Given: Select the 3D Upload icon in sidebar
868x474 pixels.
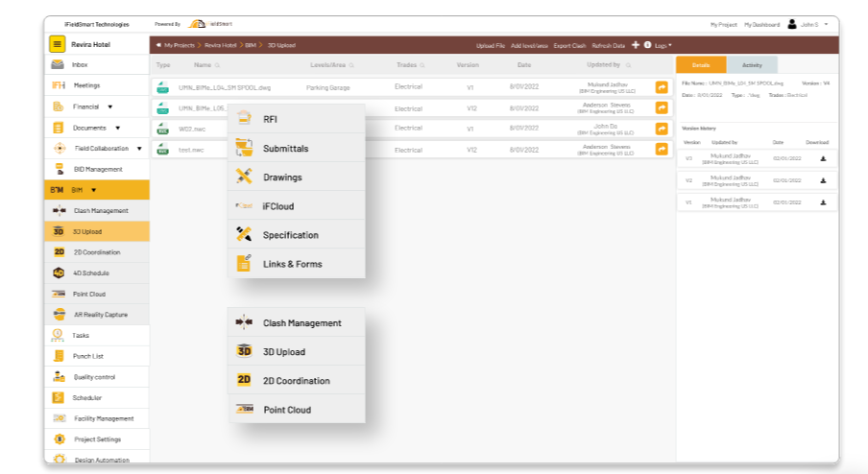Looking at the screenshot, I should pyautogui.click(x=59, y=232).
